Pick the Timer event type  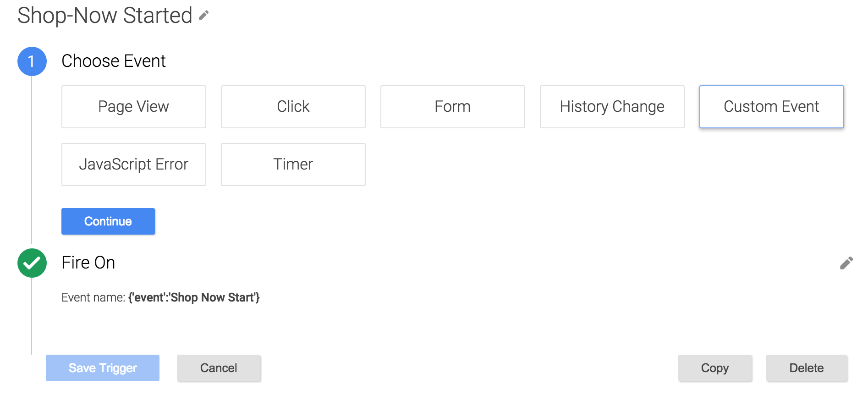coord(293,165)
